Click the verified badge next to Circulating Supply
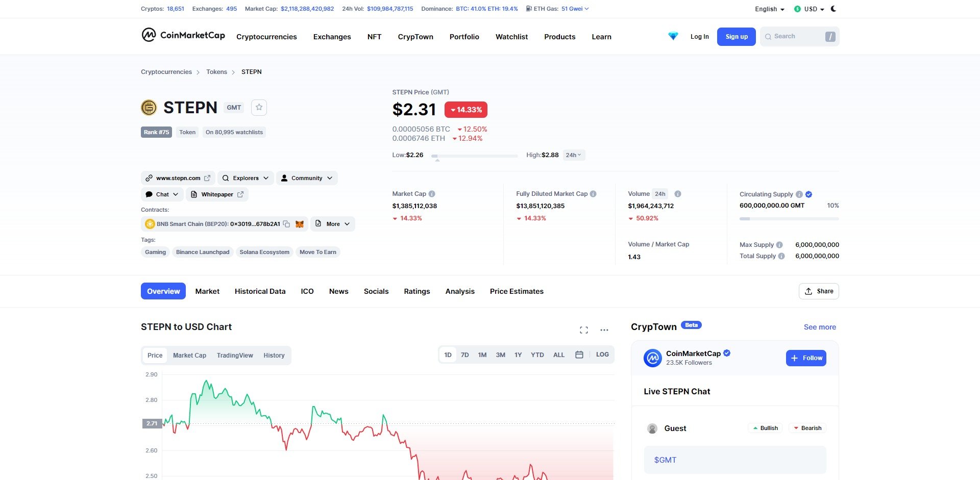The width and height of the screenshot is (980, 480). pos(808,194)
